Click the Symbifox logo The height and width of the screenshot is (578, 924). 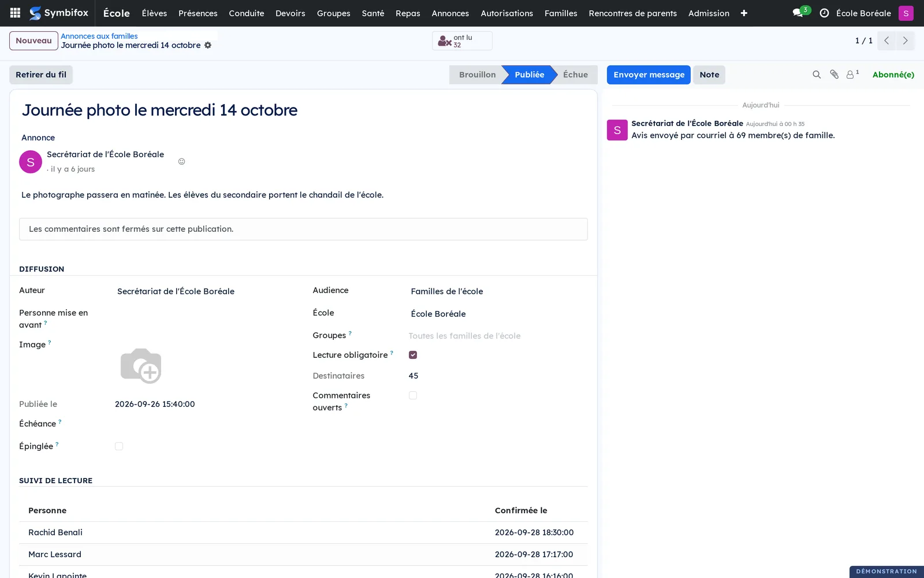click(59, 13)
